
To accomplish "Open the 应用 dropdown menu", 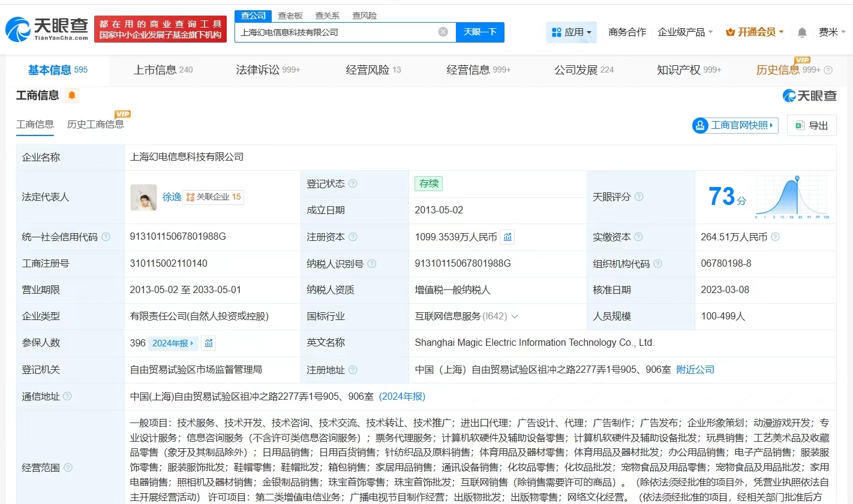I will click(x=572, y=32).
